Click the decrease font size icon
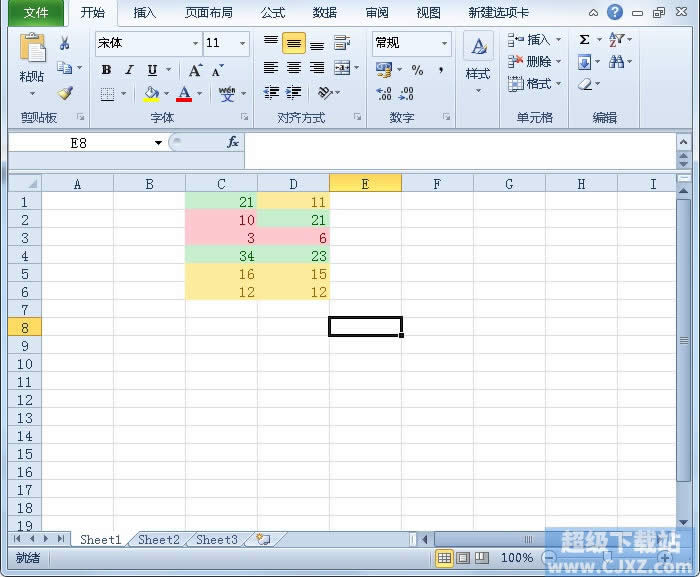This screenshot has width=700, height=577. tap(217, 70)
